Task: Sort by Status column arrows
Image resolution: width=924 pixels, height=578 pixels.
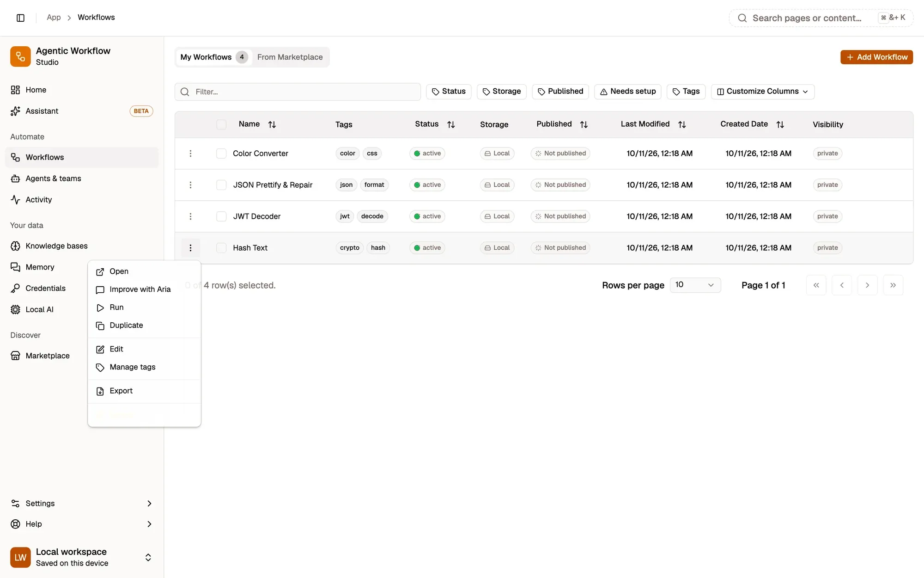Action: [x=451, y=124]
